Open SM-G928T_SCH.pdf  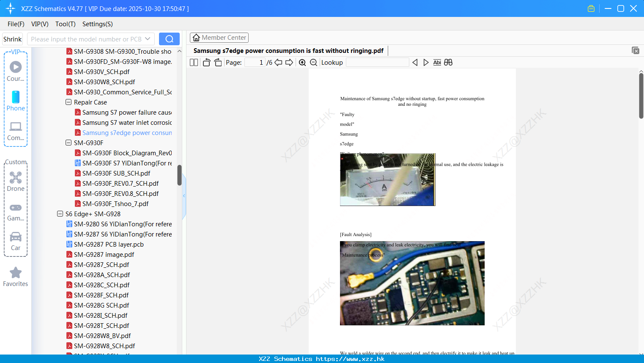98,326
